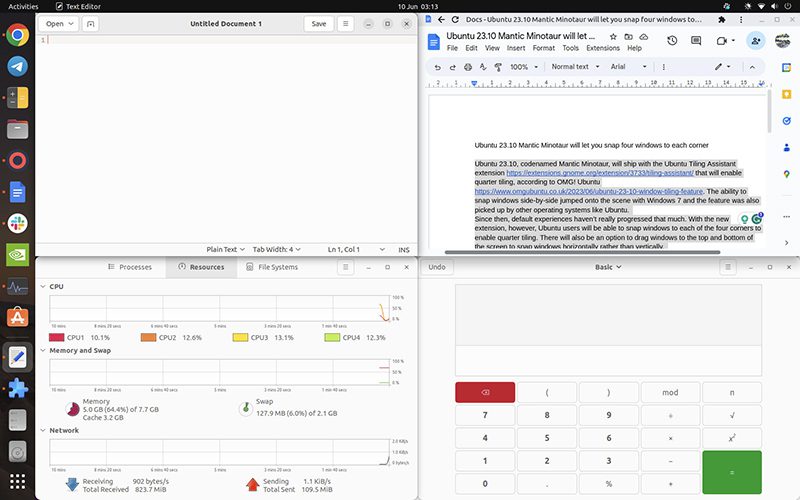Click Text Editor text area line 1
Image resolution: width=800 pixels, height=500 pixels.
(232, 40)
